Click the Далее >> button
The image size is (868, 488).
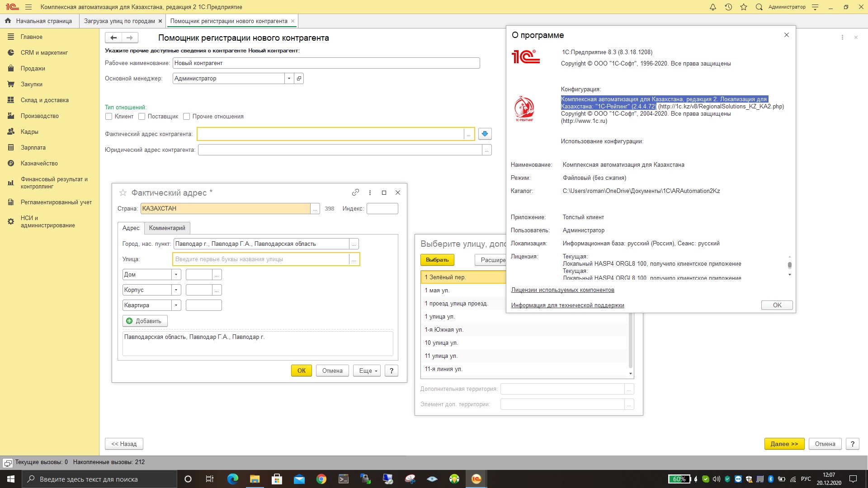pyautogui.click(x=784, y=444)
